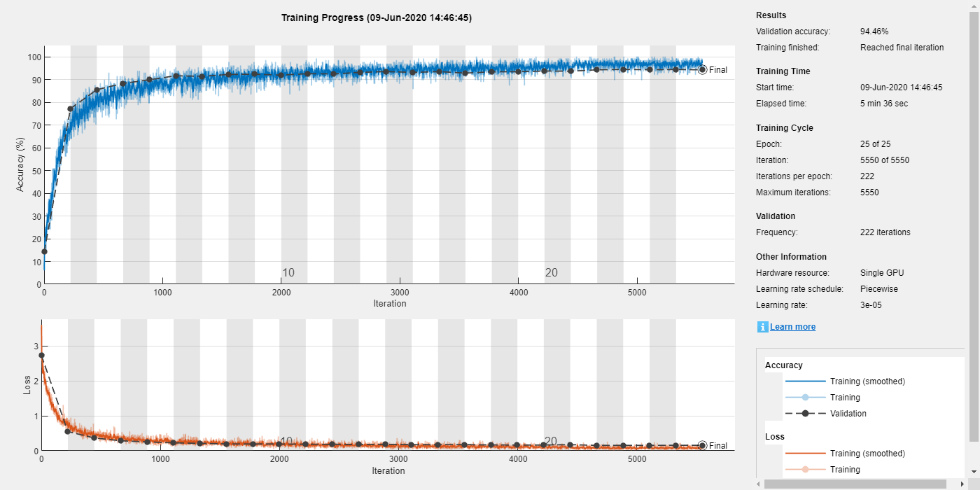This screenshot has height=490, width=980.
Task: Click the vertical scrollbar thumb on the right
Action: click(974, 227)
